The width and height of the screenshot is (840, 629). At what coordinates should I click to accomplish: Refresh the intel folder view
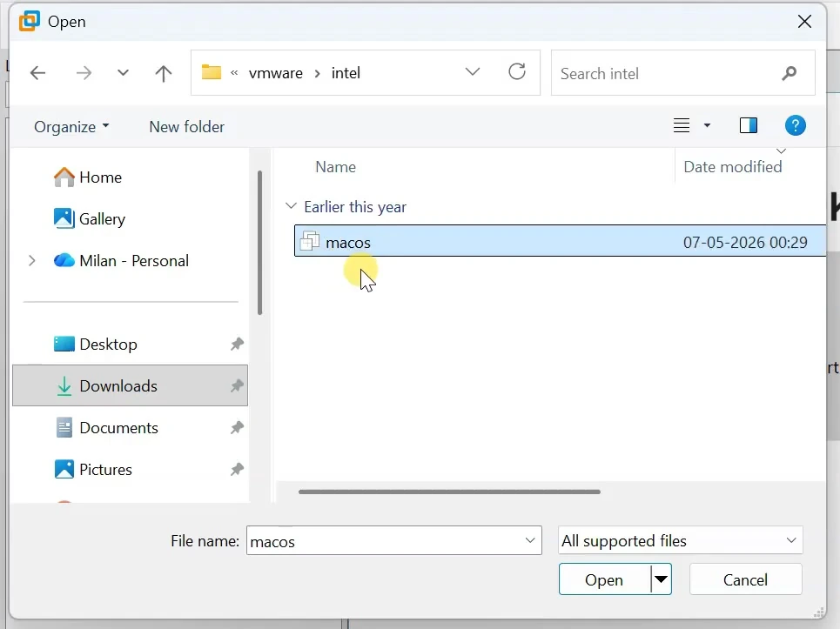coord(517,71)
